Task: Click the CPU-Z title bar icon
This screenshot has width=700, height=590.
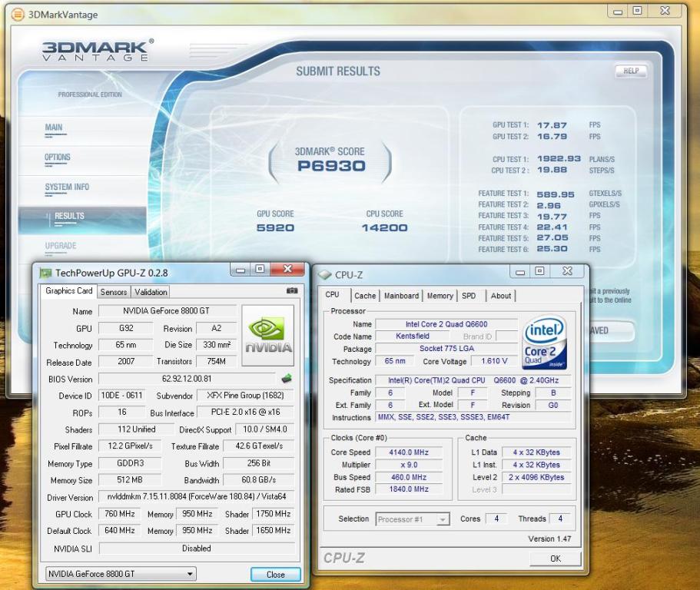Action: 325,275
